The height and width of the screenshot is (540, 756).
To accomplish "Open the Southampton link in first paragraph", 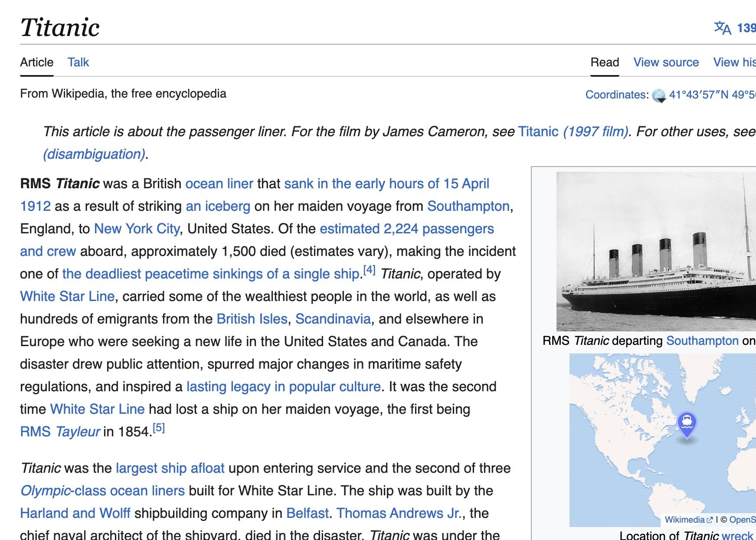I will coord(468,206).
